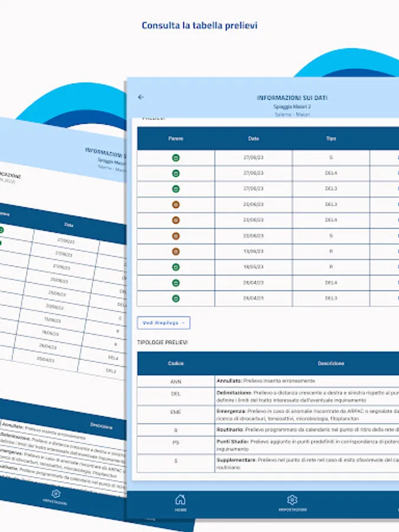
Task: Tap the brown parere icon in the 20/06/23 S row
Action: point(176,236)
